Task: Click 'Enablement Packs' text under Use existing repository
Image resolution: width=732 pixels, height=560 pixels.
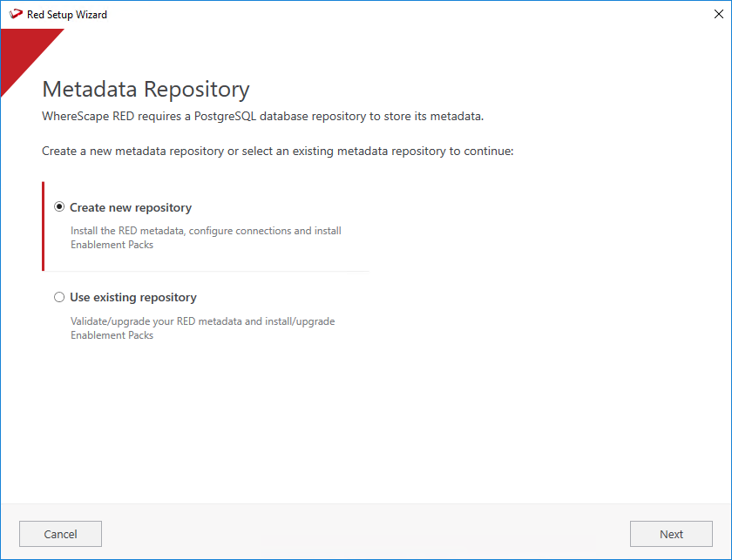Action: 112,335
